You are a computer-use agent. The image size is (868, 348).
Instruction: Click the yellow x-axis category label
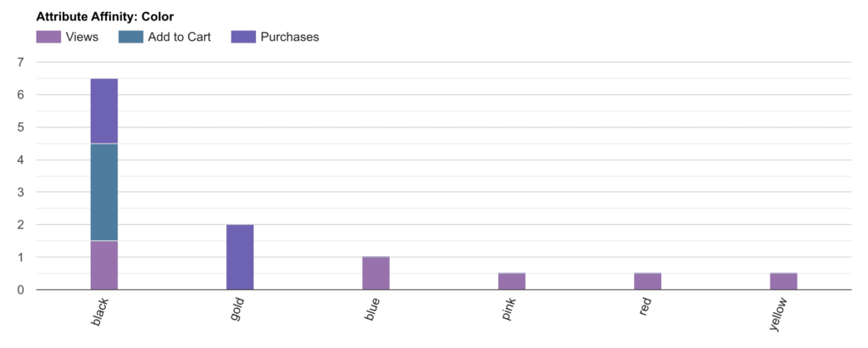780,313
